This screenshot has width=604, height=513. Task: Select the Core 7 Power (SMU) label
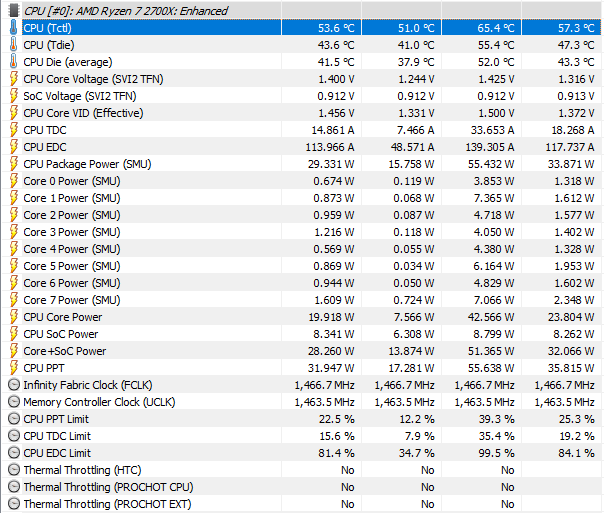72,300
